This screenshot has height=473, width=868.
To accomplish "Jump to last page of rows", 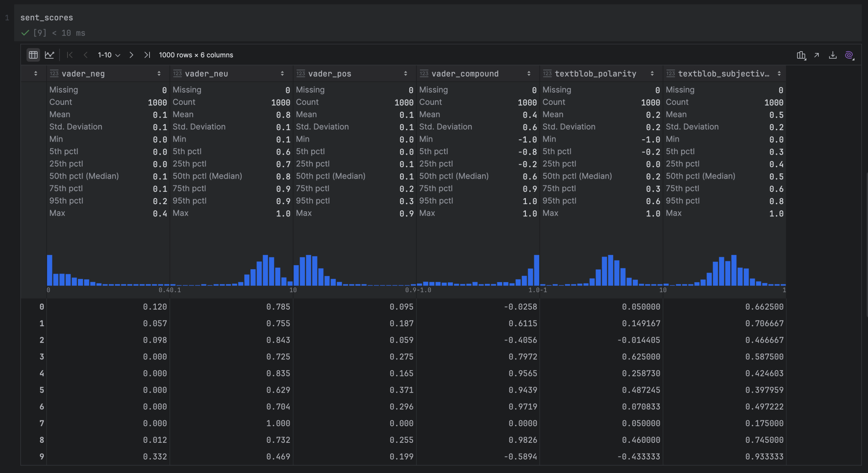I will (x=147, y=55).
